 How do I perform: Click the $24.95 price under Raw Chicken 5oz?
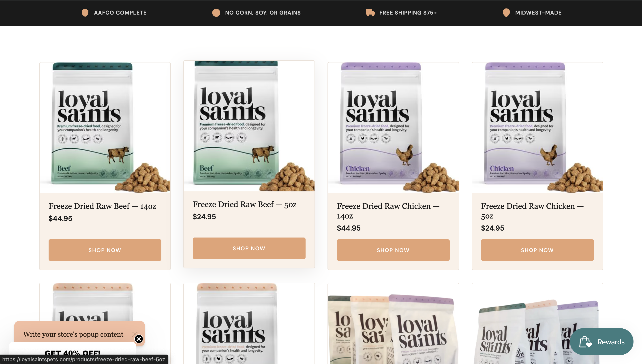492,228
